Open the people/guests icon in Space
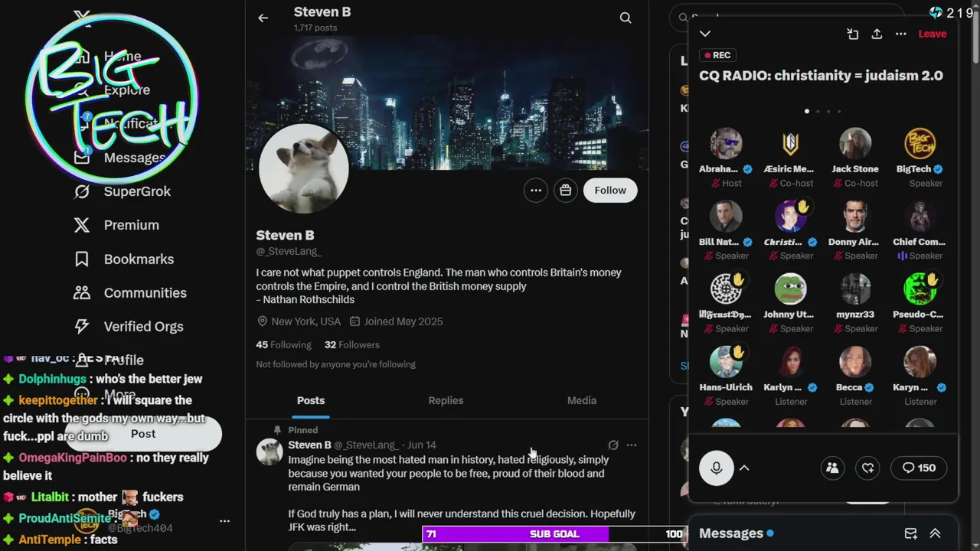The image size is (980, 551). [x=832, y=468]
